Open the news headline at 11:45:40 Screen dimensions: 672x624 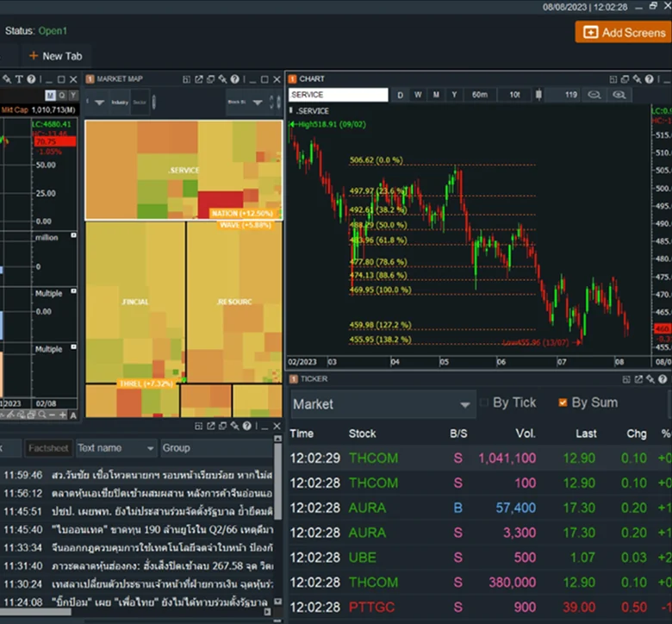137,530
